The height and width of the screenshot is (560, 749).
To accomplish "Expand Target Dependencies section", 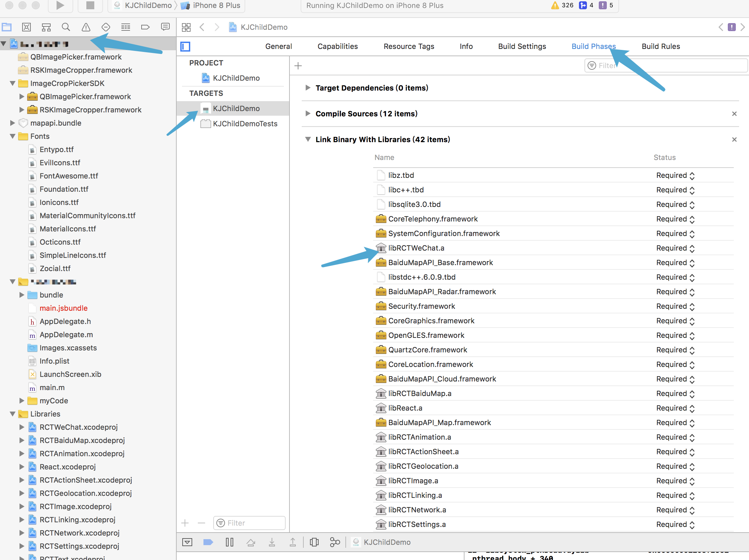I will coord(308,88).
